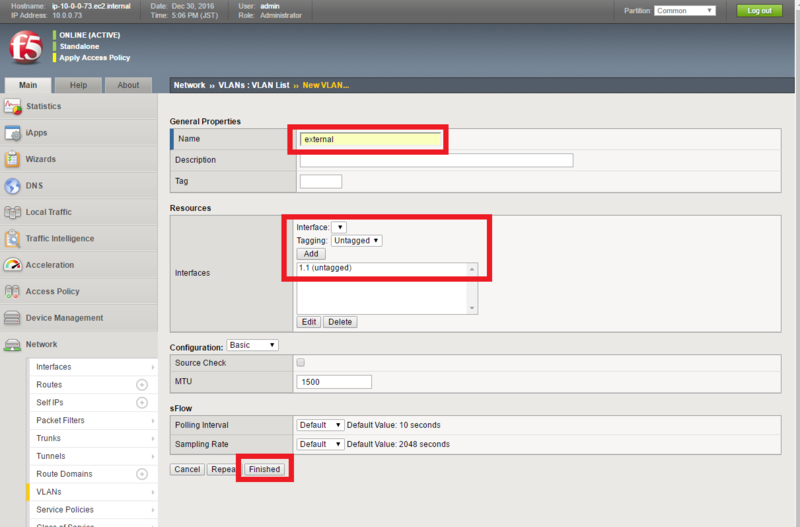Switch to the Main tab
This screenshot has height=527, width=800.
pyautogui.click(x=28, y=85)
